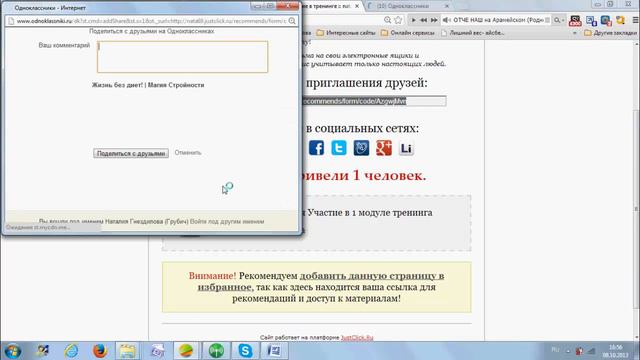The width and height of the screenshot is (640, 360).
Task: Click the Twitter share icon
Action: [339, 148]
